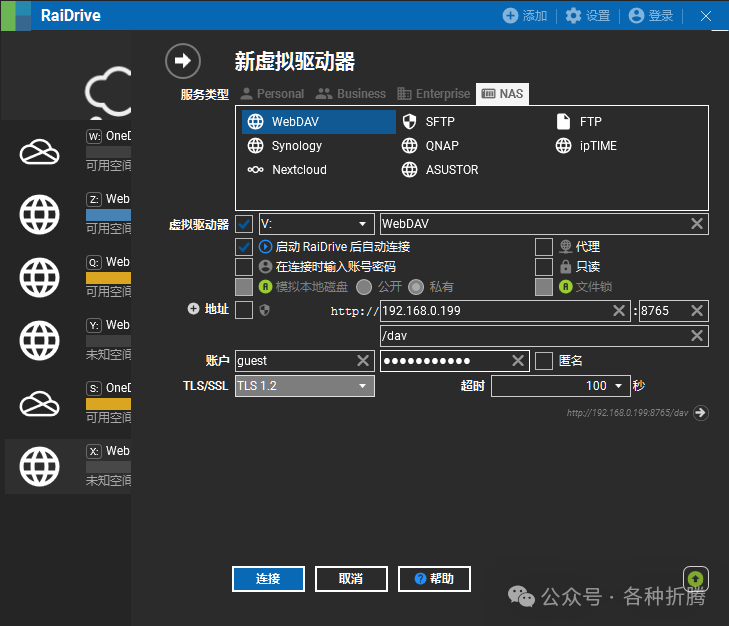Open the V: drive letter dropdown

[317, 224]
